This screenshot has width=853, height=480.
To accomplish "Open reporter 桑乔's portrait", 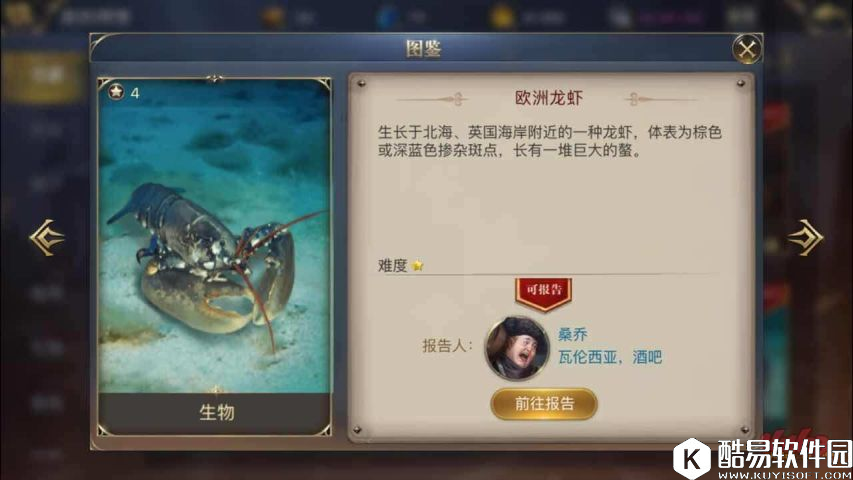I will coord(517,348).
